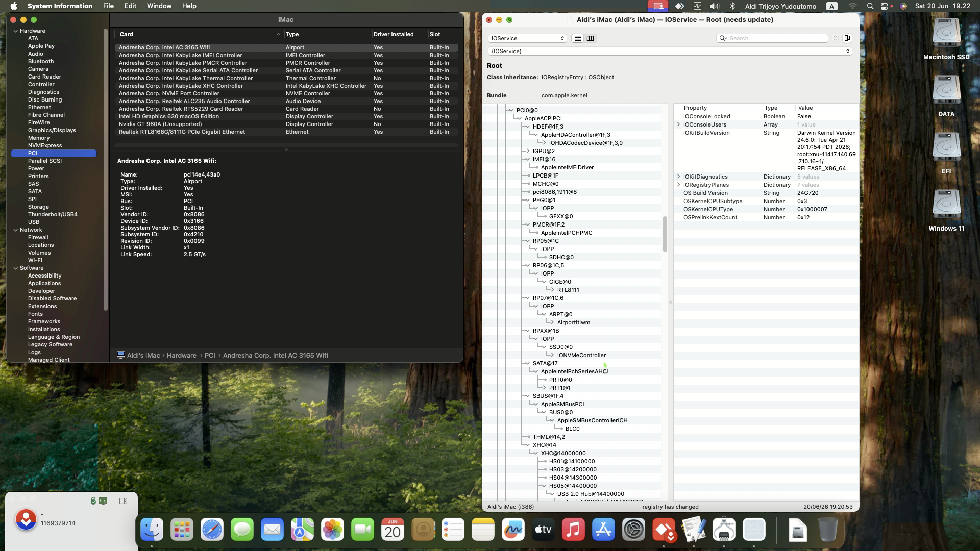
Task: Open the Help menu
Action: (x=189, y=6)
